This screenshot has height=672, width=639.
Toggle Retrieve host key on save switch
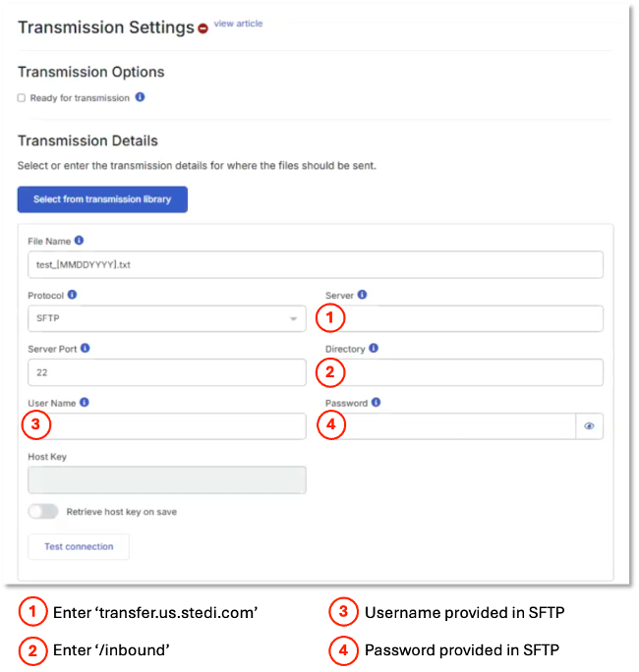[43, 511]
